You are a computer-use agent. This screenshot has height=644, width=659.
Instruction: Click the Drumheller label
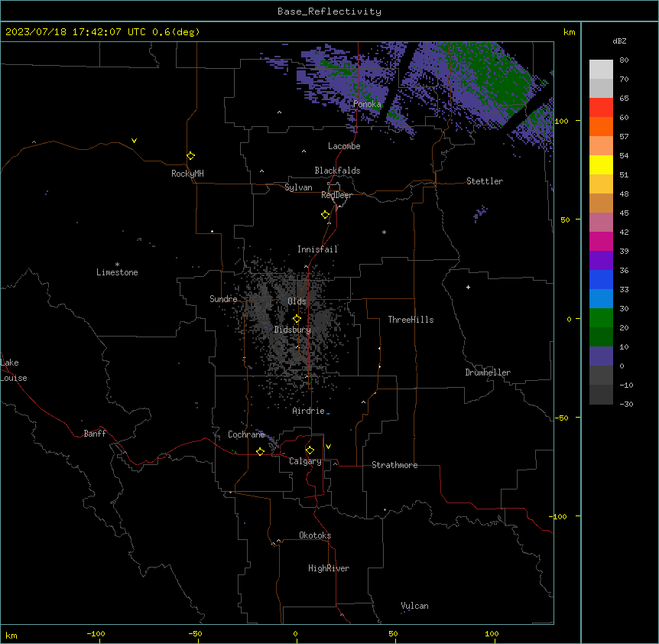coord(488,372)
